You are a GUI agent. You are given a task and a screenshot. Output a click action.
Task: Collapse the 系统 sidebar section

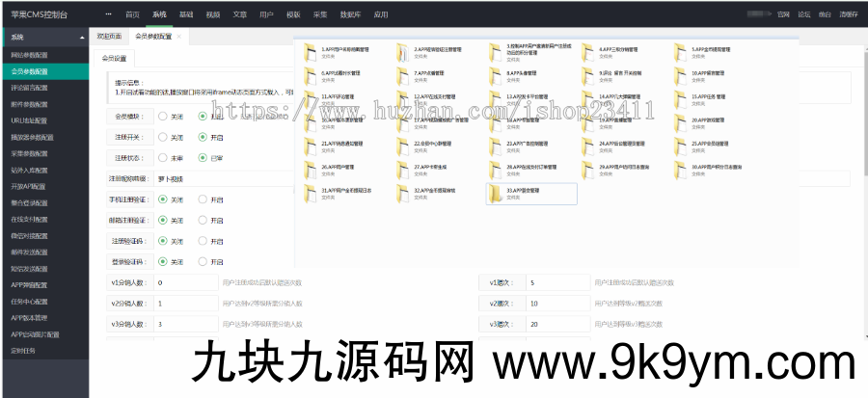[x=43, y=37]
